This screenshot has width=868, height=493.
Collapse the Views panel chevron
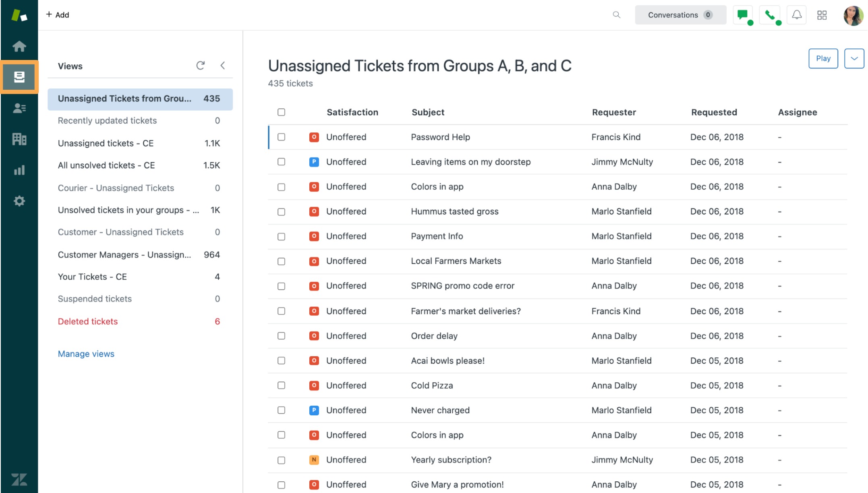point(223,65)
